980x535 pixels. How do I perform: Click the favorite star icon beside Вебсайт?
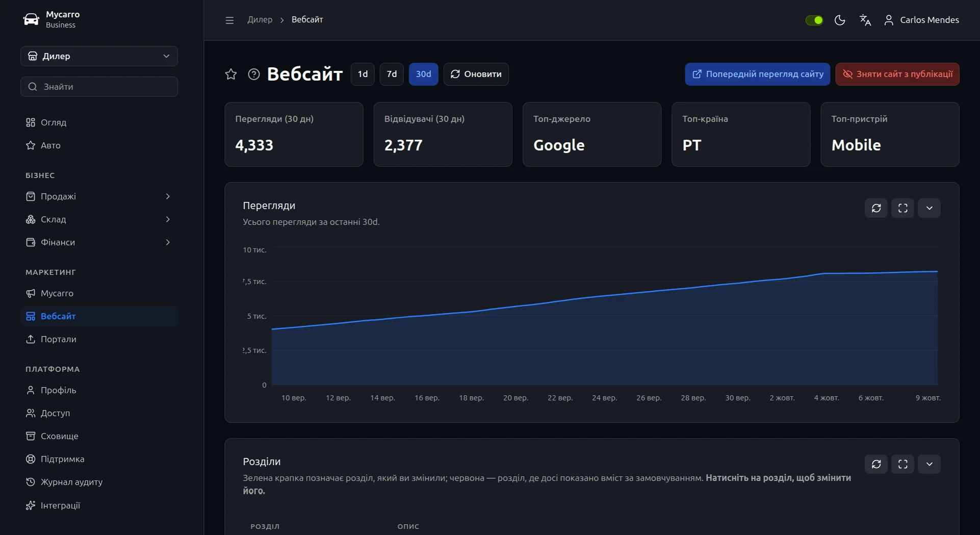coord(231,74)
